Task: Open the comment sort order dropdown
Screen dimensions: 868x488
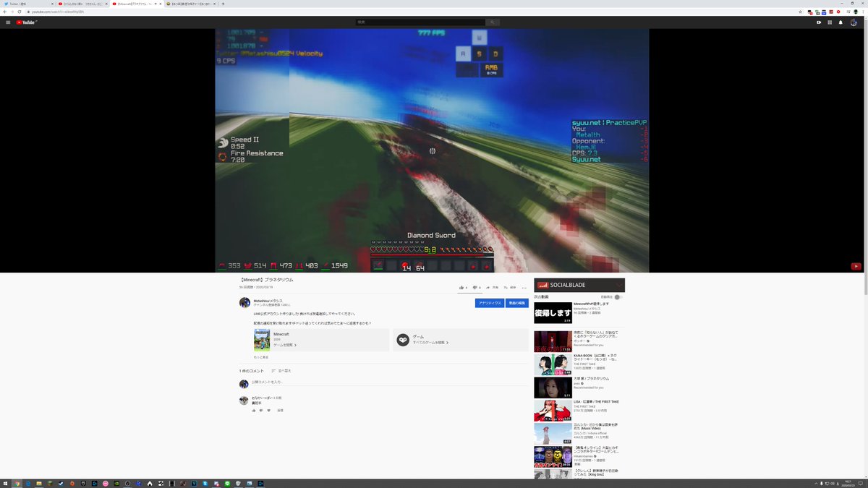Action: pyautogui.click(x=280, y=371)
